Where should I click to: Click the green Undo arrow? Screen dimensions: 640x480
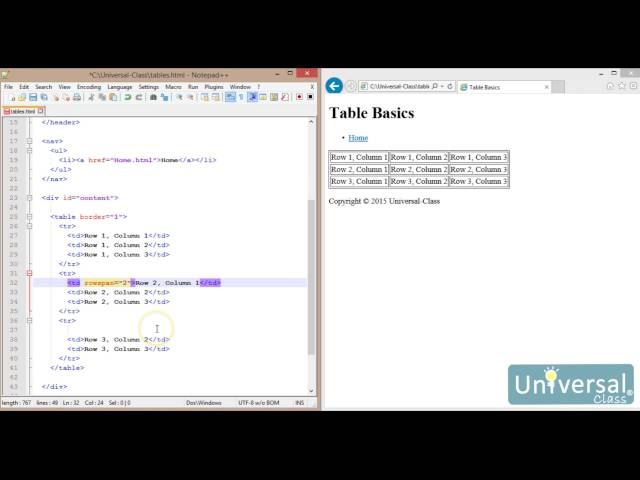(128, 97)
